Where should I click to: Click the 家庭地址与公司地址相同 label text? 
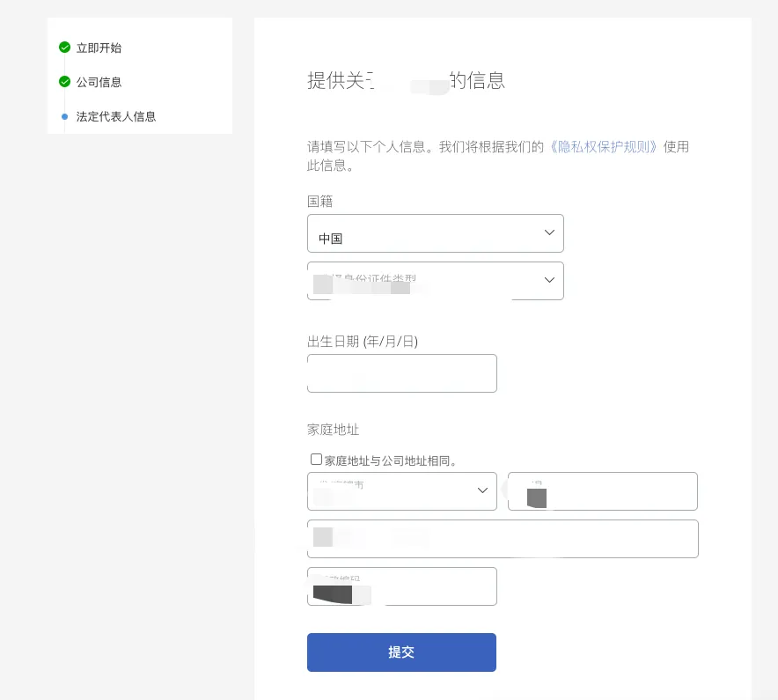coord(391,461)
